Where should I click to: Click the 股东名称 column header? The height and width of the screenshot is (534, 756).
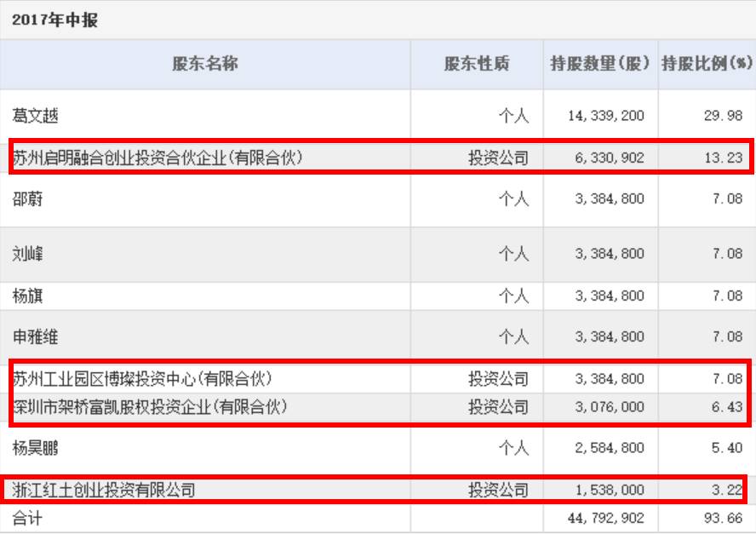(x=205, y=64)
